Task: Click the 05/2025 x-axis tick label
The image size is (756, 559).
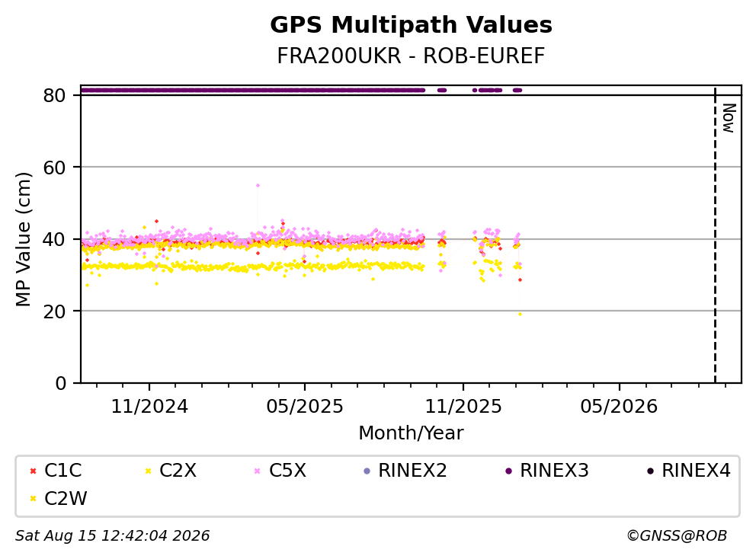Action: click(x=305, y=407)
